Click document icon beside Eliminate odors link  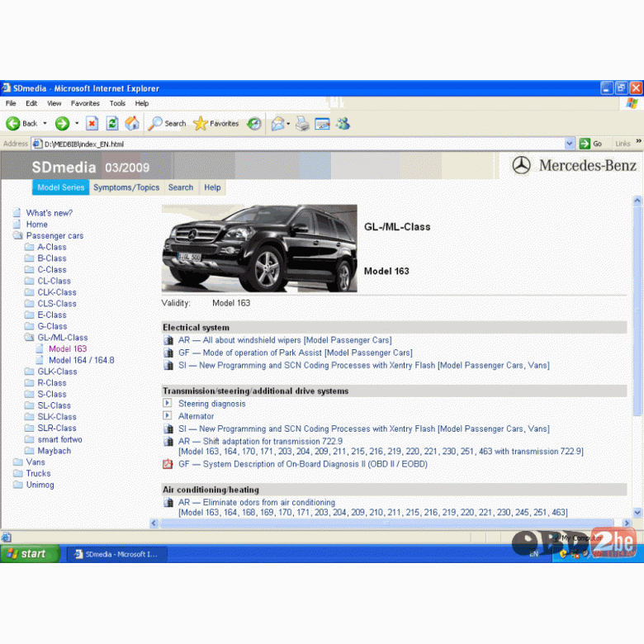pyautogui.click(x=168, y=502)
